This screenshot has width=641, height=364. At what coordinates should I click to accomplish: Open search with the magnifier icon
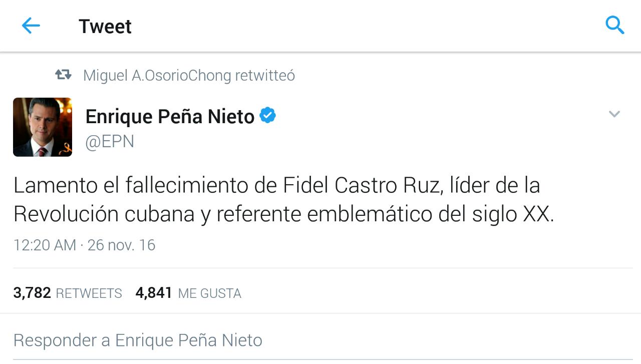point(614,25)
